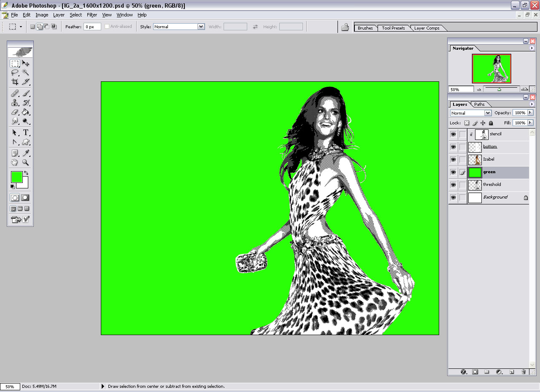Click the Feather input field
The height and width of the screenshot is (392, 540).
[x=92, y=27]
